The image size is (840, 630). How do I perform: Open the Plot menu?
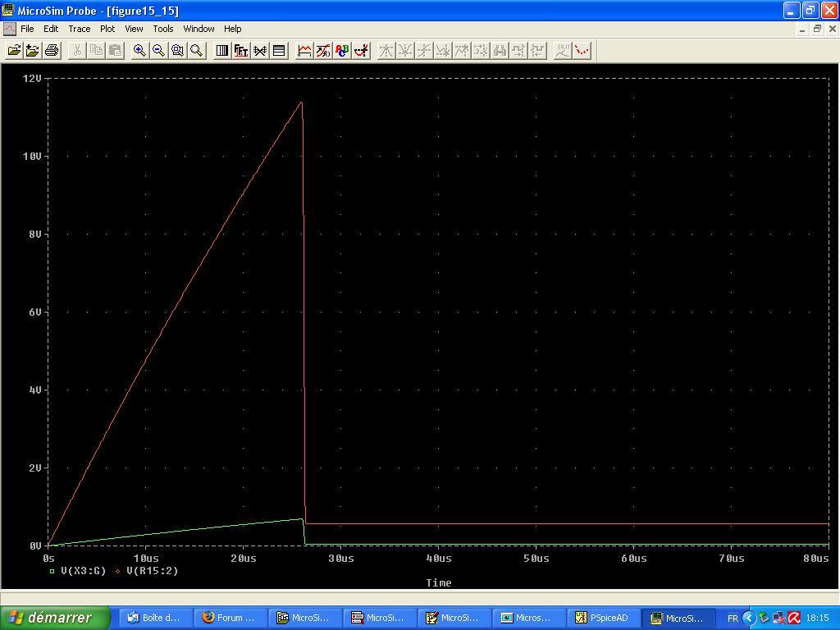107,29
